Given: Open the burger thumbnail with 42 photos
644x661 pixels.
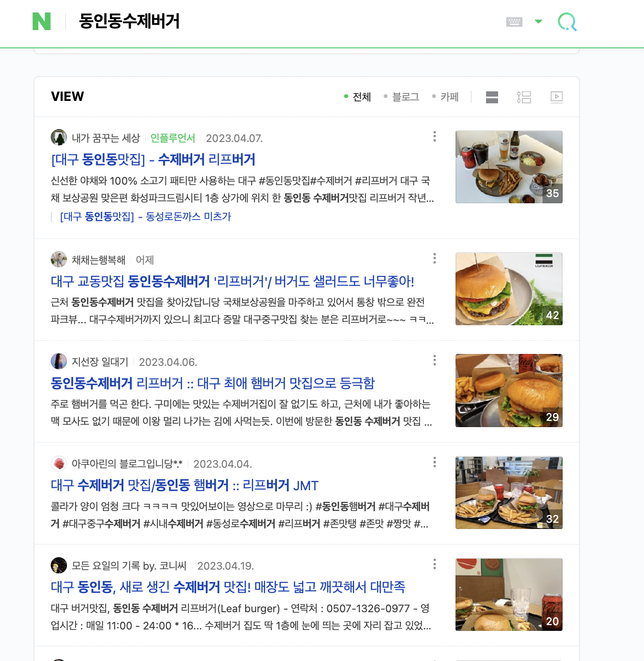Looking at the screenshot, I should (509, 289).
